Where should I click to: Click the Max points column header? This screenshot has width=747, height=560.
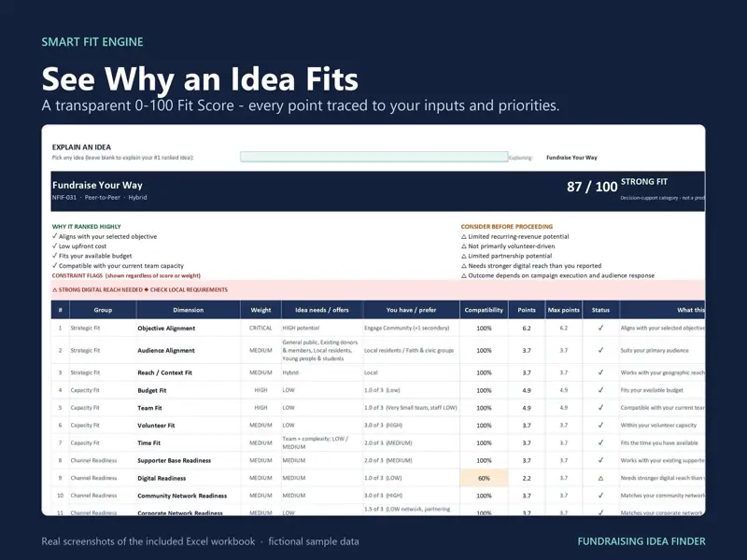pos(564,310)
